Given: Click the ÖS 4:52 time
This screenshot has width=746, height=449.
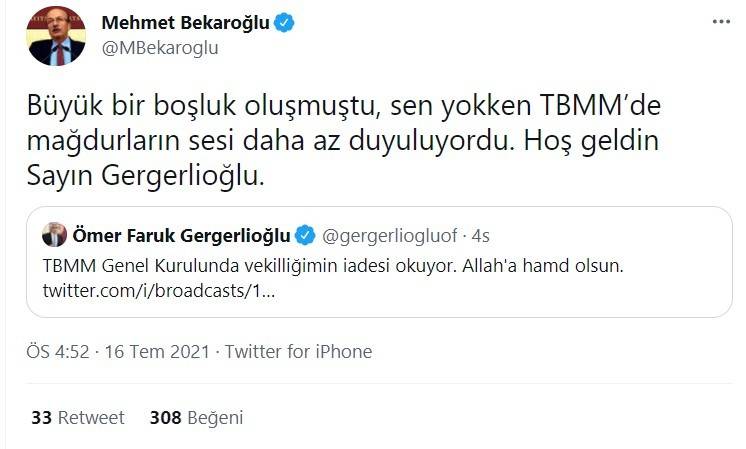Looking at the screenshot, I should pyautogui.click(x=56, y=352).
